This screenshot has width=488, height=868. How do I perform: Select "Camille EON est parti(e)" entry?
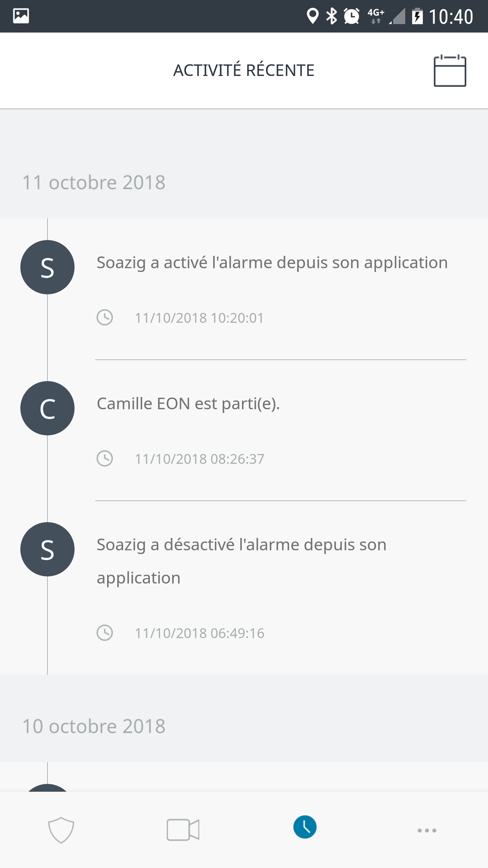pyautogui.click(x=188, y=404)
